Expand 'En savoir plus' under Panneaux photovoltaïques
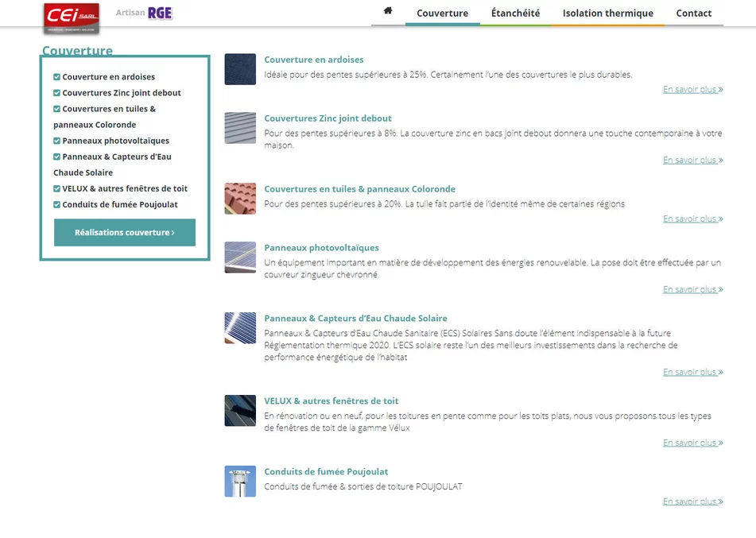 692,290
